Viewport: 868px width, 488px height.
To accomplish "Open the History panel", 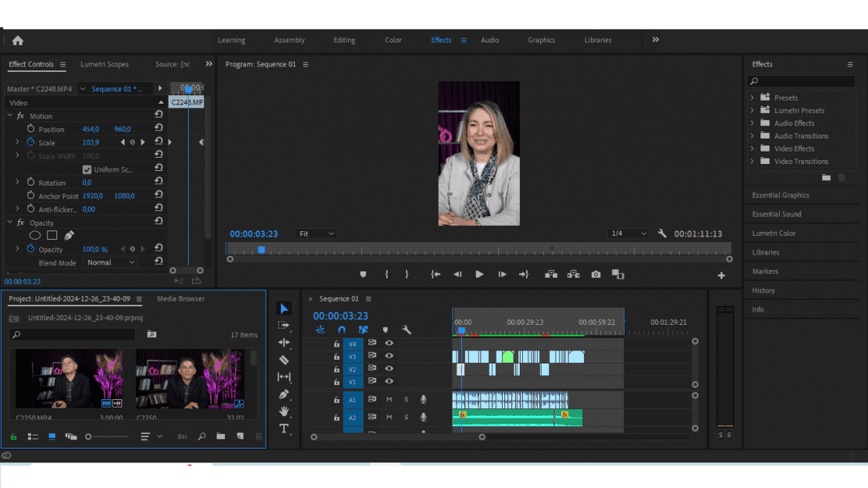I will pyautogui.click(x=764, y=291).
